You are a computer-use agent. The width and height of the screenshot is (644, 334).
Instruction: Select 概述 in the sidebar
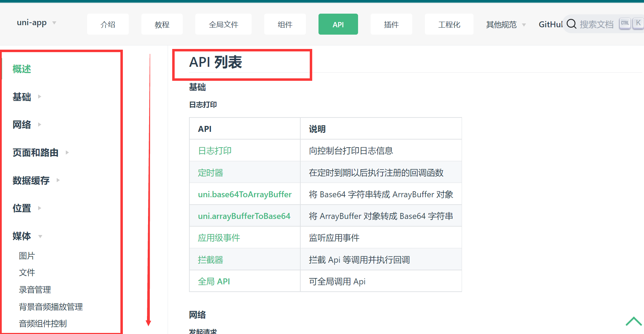click(22, 69)
